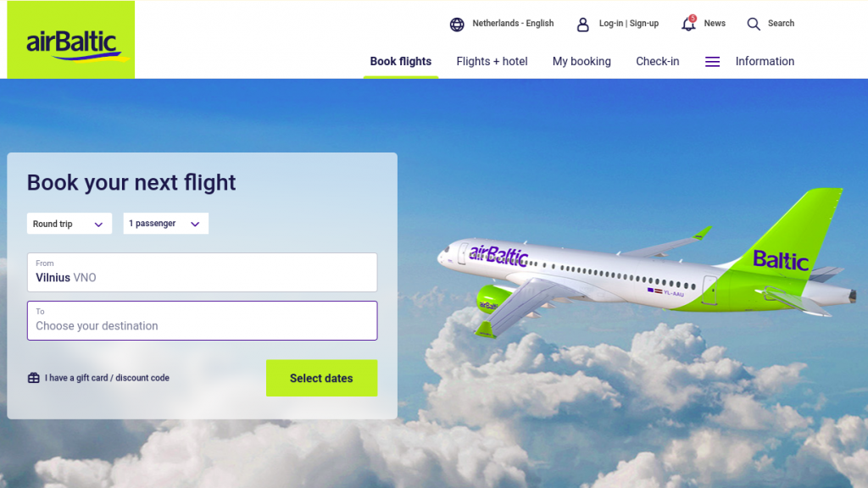
Task: Open the notification bell icon
Action: click(688, 24)
